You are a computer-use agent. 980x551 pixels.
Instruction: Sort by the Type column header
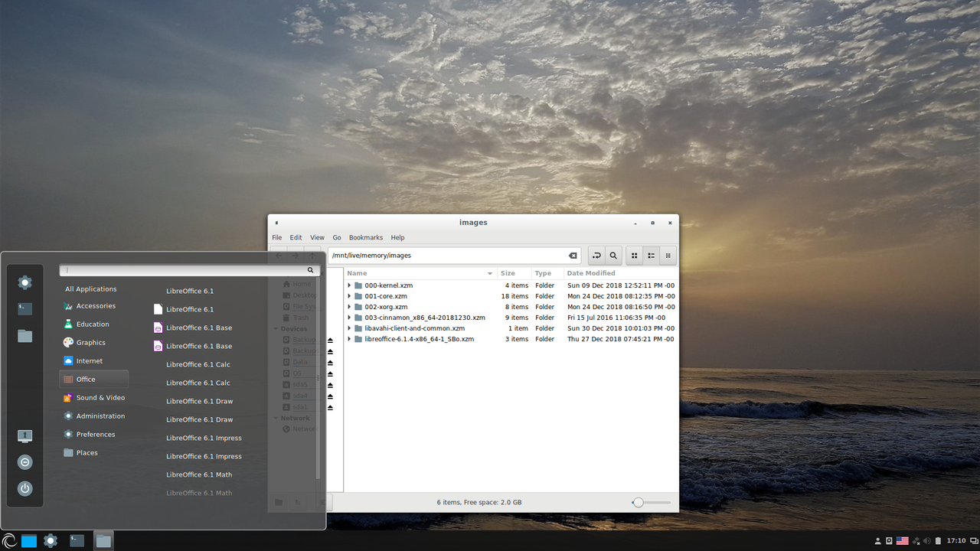547,273
